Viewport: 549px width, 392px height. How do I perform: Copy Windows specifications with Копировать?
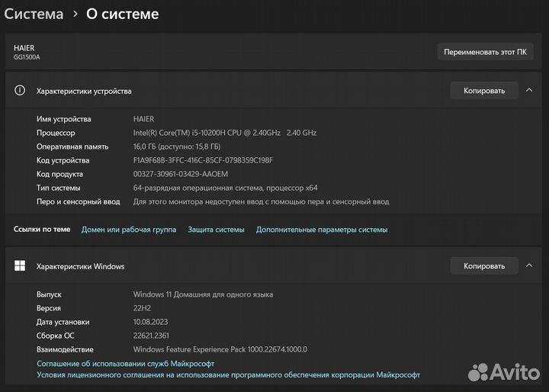pos(484,266)
